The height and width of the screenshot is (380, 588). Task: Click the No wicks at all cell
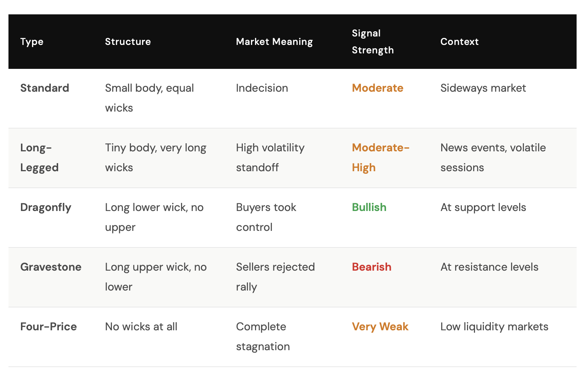coord(141,327)
